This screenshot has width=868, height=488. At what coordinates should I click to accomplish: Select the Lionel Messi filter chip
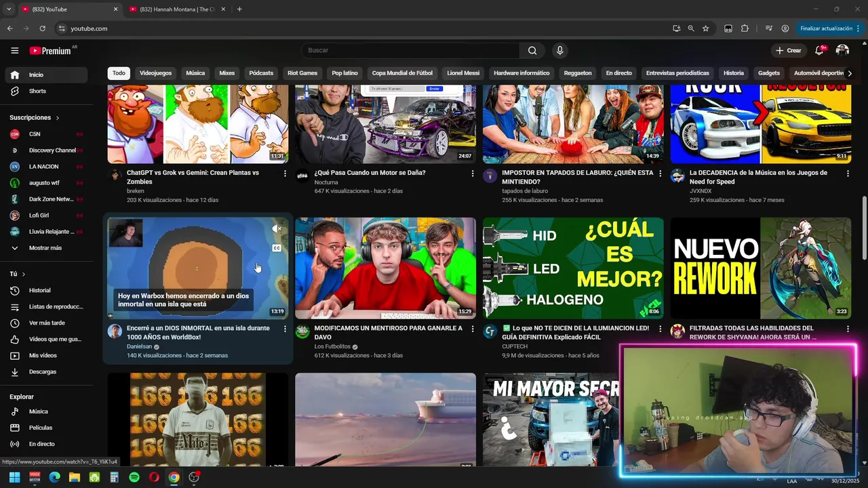click(463, 73)
